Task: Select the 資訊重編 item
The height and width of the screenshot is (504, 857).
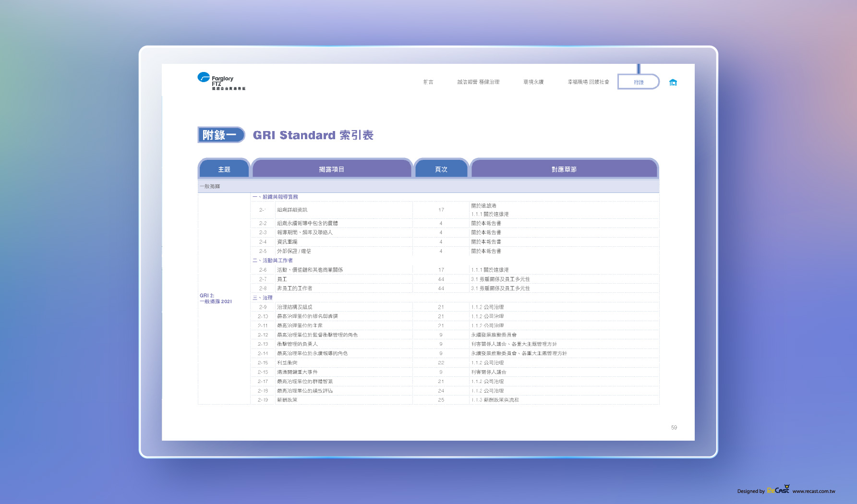Action: (287, 242)
